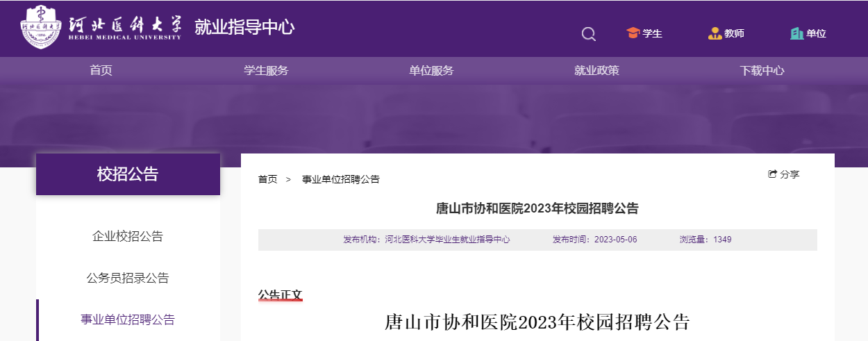Screen dimensions: 868x341
Task: Select 事业单位招聘公告 in the sidebar
Action: coord(128,319)
